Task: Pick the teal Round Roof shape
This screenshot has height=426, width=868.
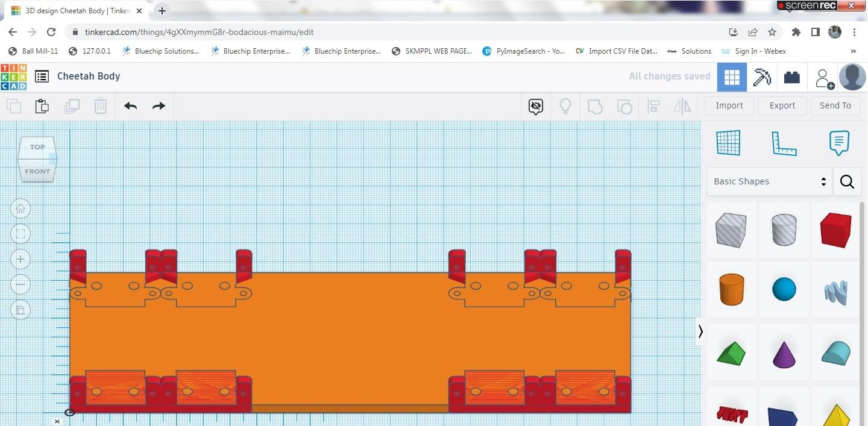Action: tap(835, 352)
